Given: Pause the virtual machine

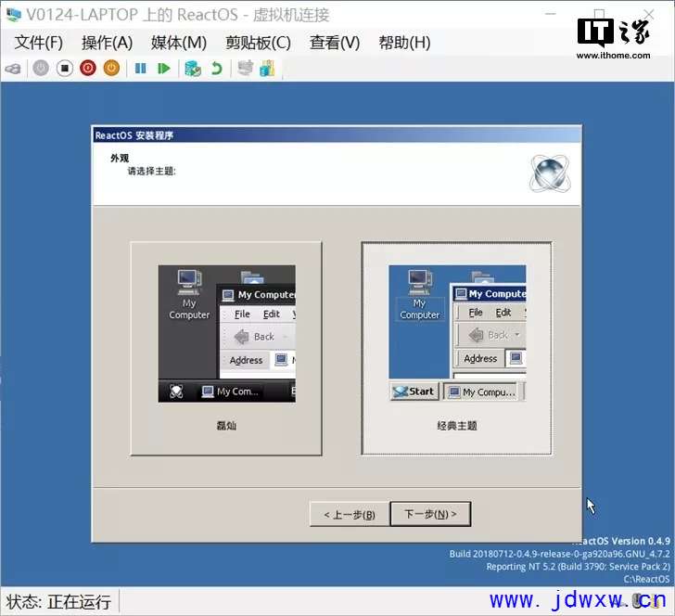Looking at the screenshot, I should [x=140, y=68].
